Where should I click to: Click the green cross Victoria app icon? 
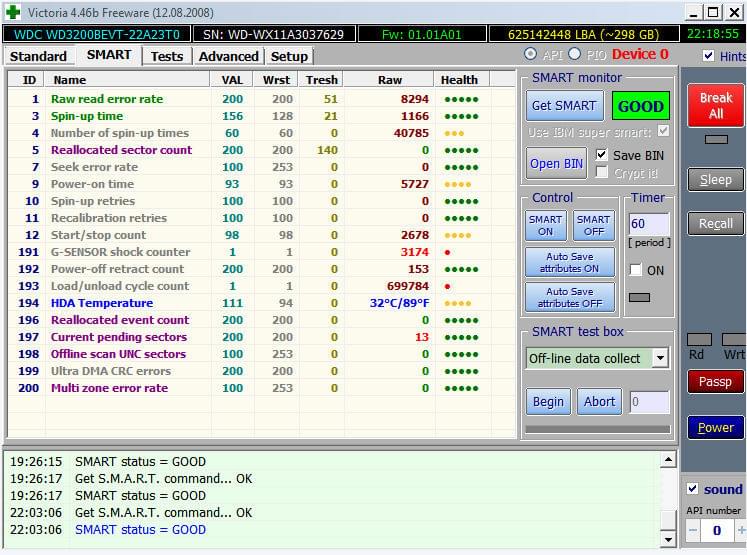[13, 12]
